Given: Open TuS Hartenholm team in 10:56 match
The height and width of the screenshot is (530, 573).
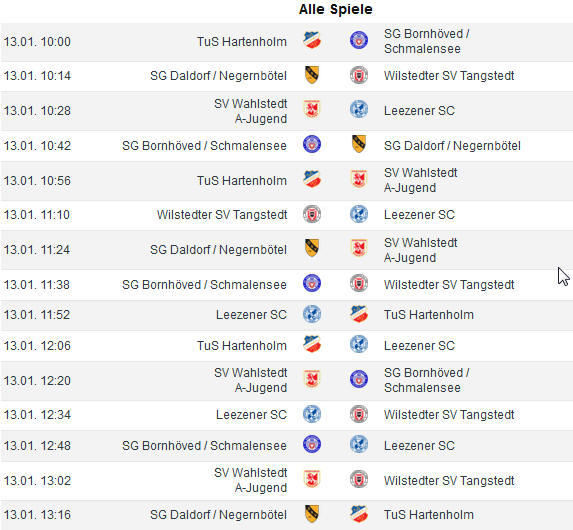Looking at the screenshot, I should click(x=242, y=181).
